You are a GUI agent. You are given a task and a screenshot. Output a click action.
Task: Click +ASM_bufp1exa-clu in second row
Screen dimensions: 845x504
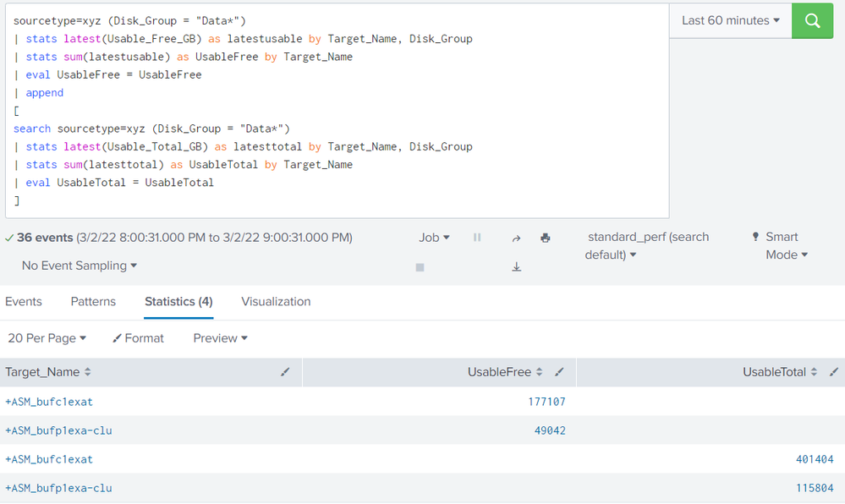coord(58,430)
